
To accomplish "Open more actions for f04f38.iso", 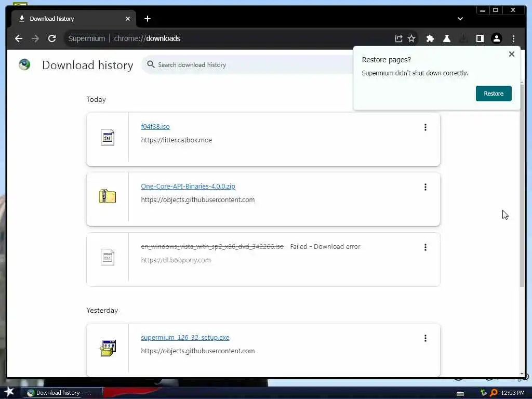I will (425, 127).
